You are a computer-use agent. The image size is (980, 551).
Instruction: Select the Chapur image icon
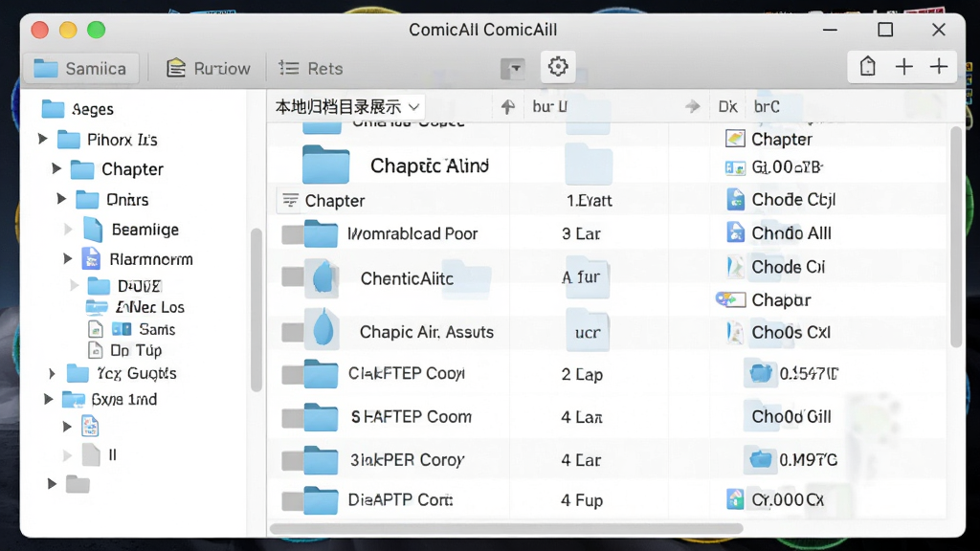tap(730, 299)
